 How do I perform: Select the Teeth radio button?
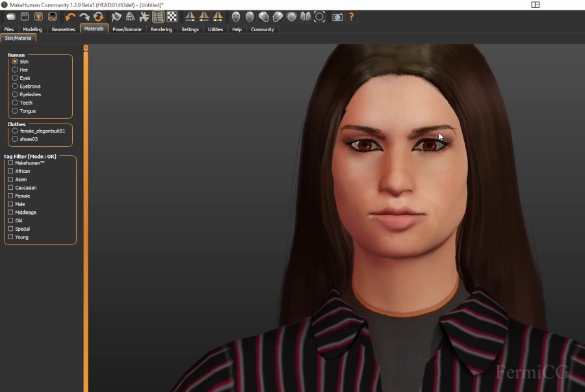(15, 102)
